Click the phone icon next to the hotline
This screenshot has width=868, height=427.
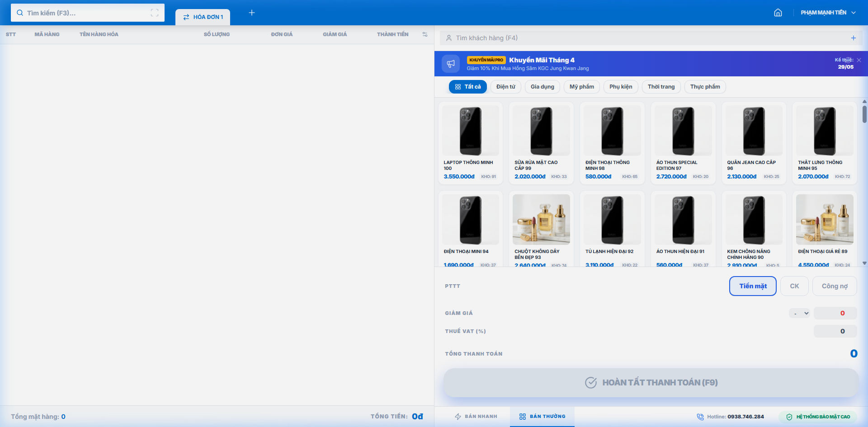[701, 417]
